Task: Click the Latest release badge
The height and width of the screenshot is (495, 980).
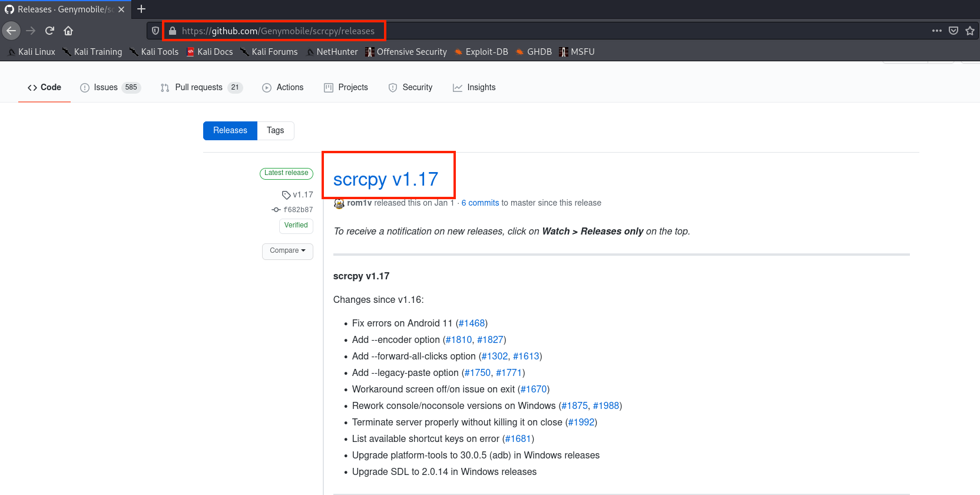Action: pyautogui.click(x=286, y=173)
